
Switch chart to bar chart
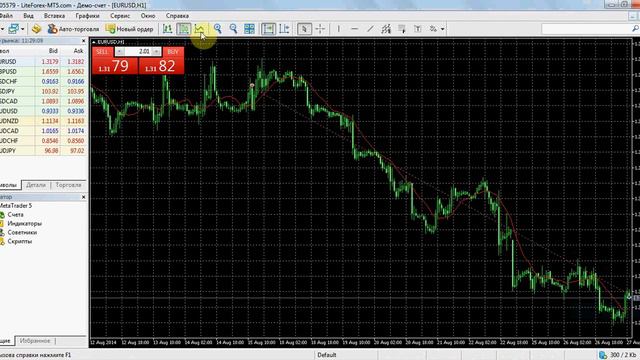(x=167, y=29)
